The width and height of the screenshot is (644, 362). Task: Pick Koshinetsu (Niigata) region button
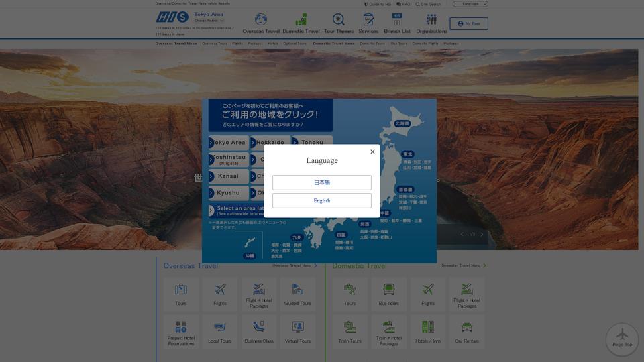pyautogui.click(x=228, y=160)
